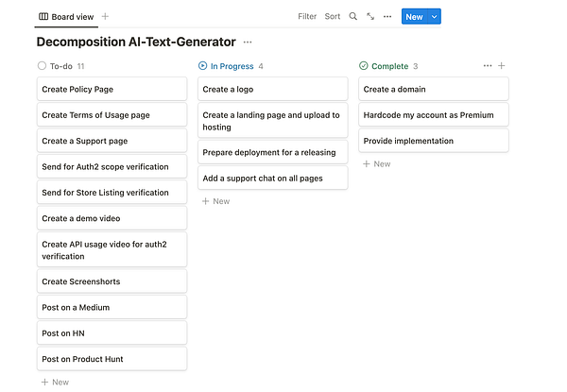The image size is (567, 392).
Task: Click the search magnifier icon
Action: 353,16
